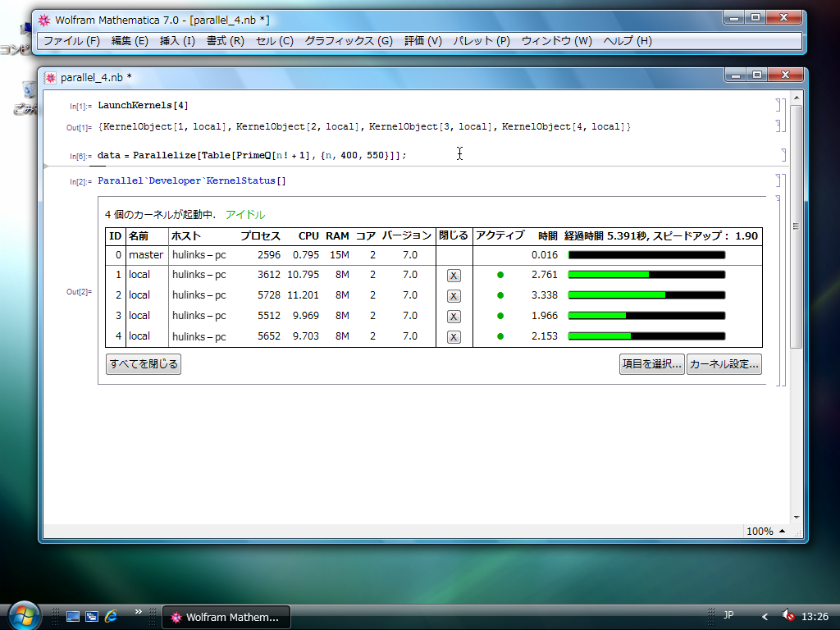Click the taskbar clock 13:26

click(x=815, y=617)
